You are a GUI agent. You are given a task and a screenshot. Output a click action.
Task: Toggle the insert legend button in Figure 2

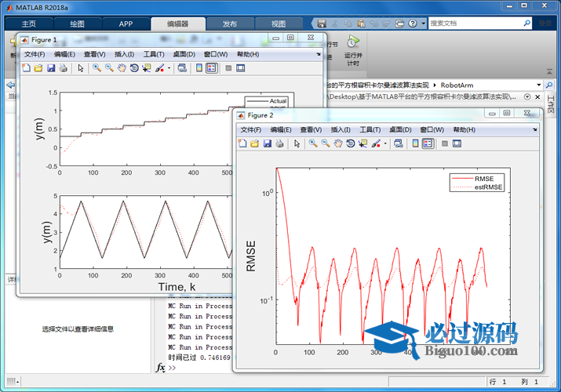(428, 143)
